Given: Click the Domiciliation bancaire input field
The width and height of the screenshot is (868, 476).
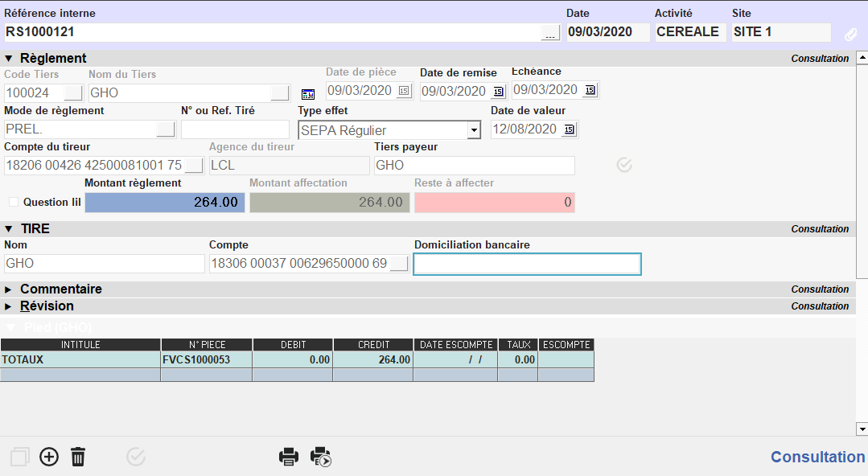Looking at the screenshot, I should tap(527, 265).
